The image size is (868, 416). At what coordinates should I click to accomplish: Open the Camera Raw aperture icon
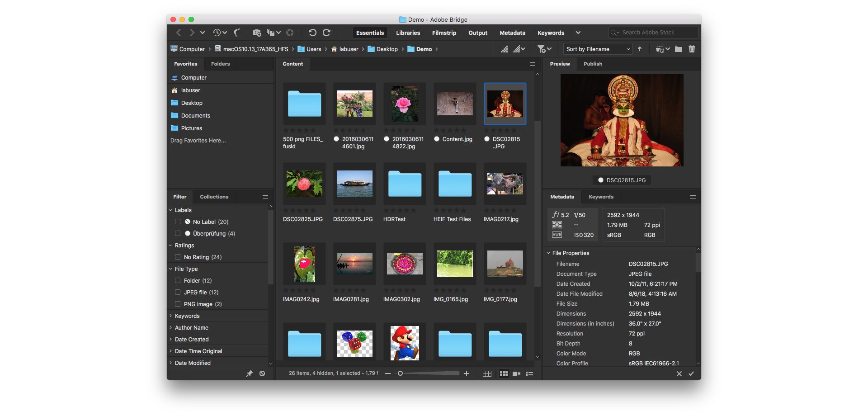(290, 33)
